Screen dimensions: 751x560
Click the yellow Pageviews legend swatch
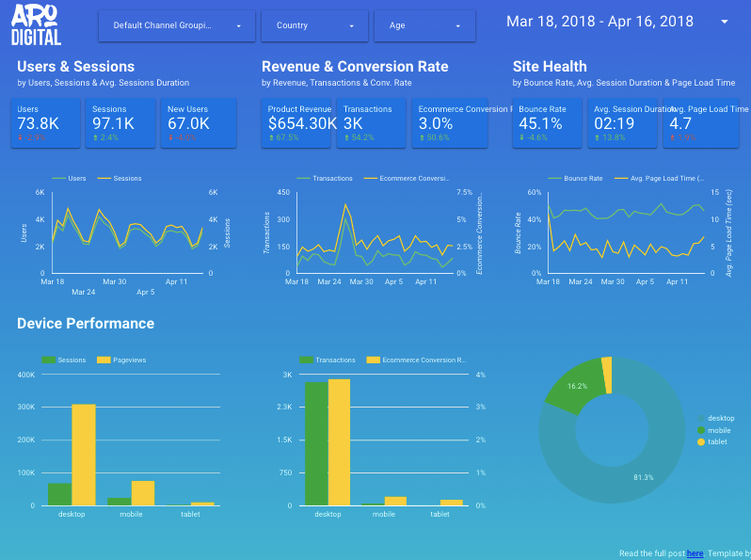pyautogui.click(x=104, y=360)
